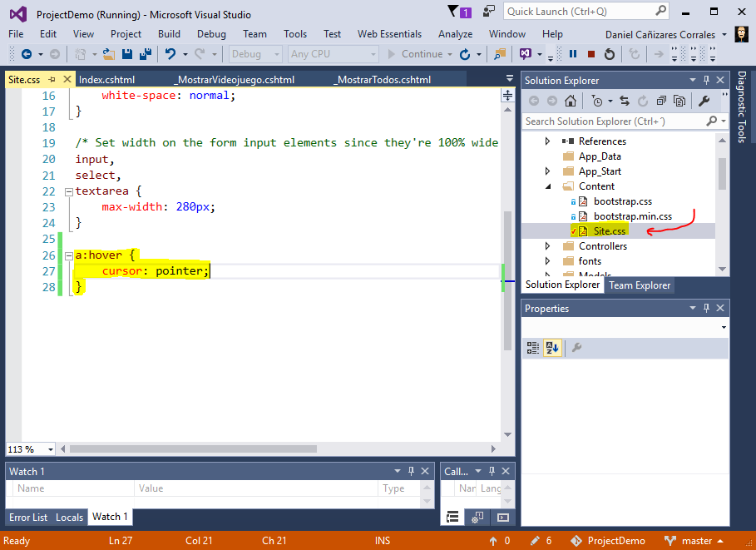
Task: Save the current file with the Save icon
Action: coord(127,54)
